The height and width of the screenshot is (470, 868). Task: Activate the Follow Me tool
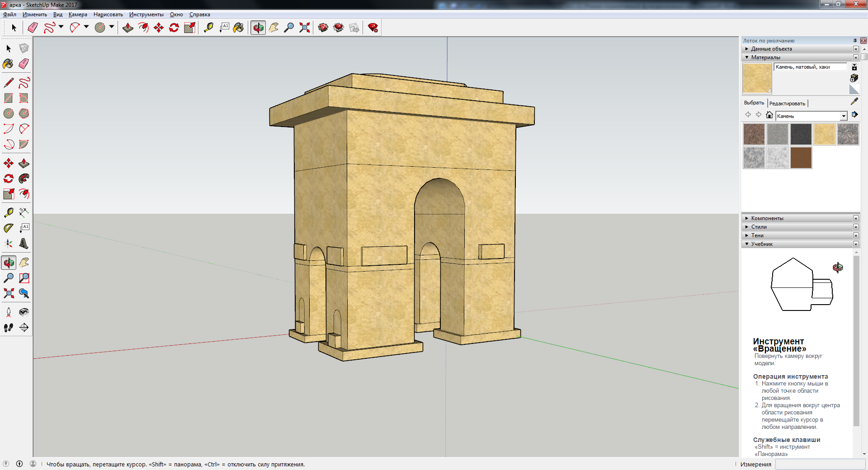pyautogui.click(x=24, y=179)
